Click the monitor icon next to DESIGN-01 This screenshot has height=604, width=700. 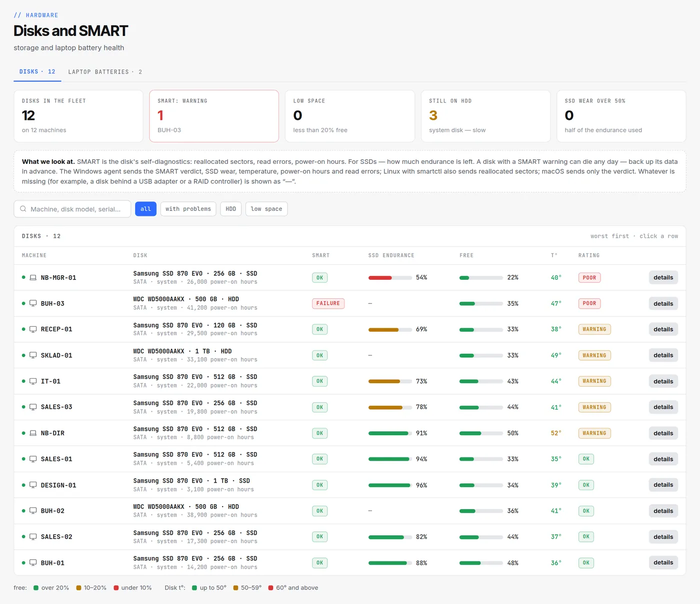(33, 485)
